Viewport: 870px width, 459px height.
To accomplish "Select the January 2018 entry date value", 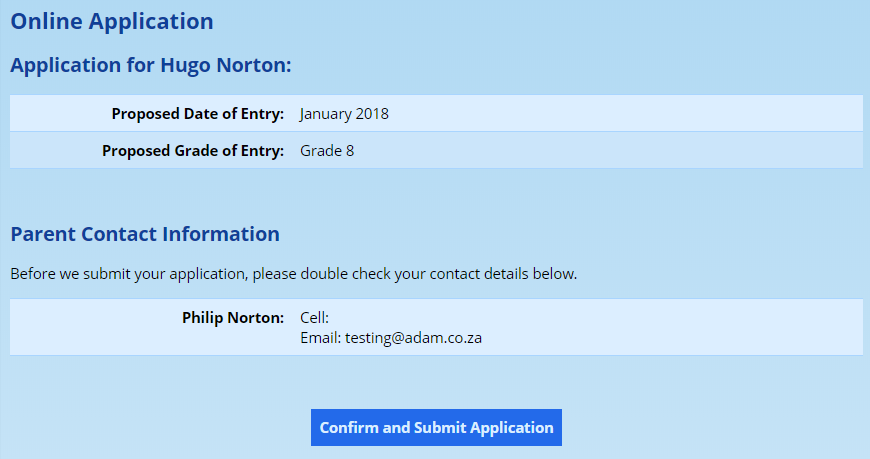I will (x=344, y=114).
